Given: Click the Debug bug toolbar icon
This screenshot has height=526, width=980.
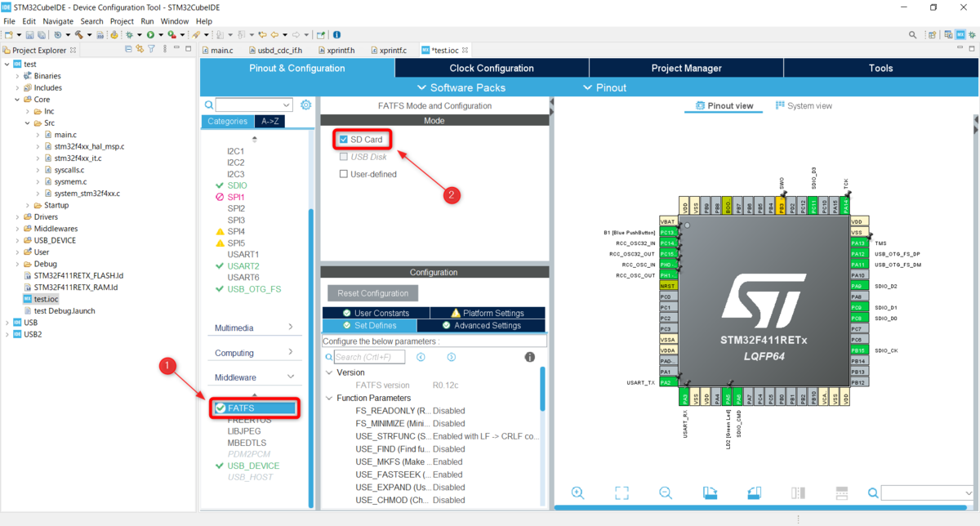Looking at the screenshot, I should coord(128,35).
